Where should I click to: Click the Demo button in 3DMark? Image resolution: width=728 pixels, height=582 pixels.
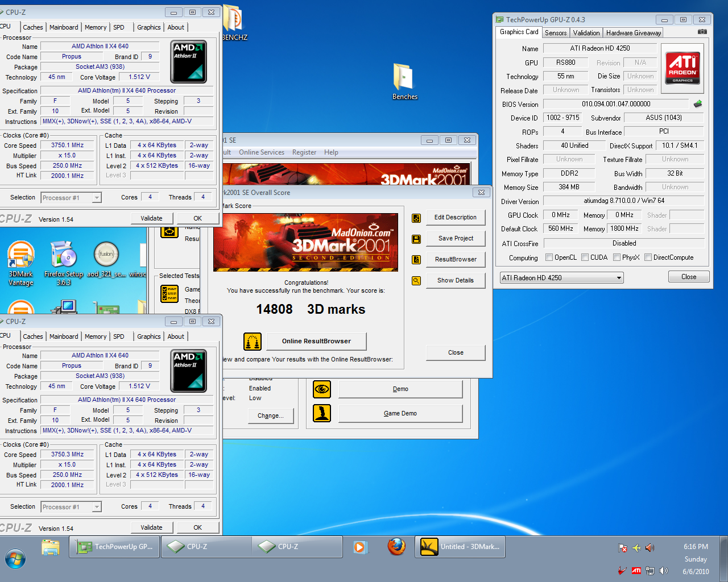tap(400, 389)
